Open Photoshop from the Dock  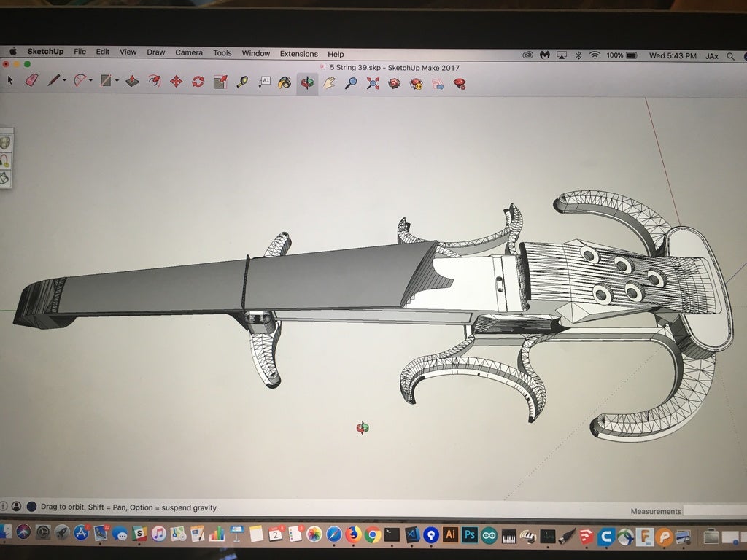(469, 534)
